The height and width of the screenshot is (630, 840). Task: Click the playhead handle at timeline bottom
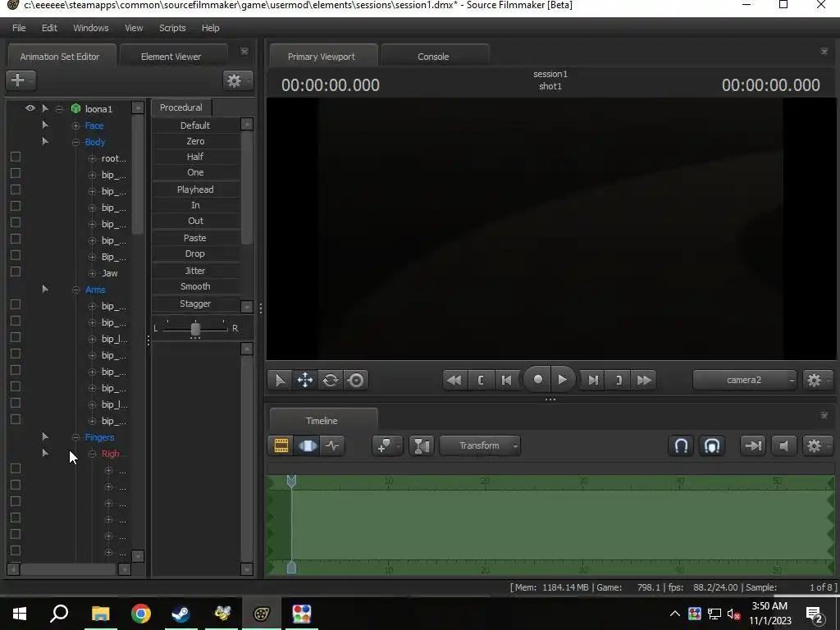coord(291,568)
